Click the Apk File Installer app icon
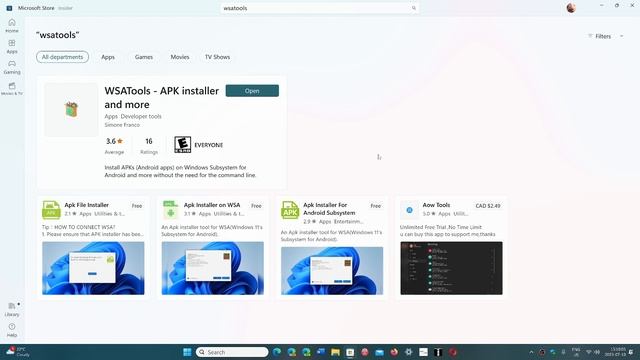This screenshot has height=360, width=640. point(51,210)
